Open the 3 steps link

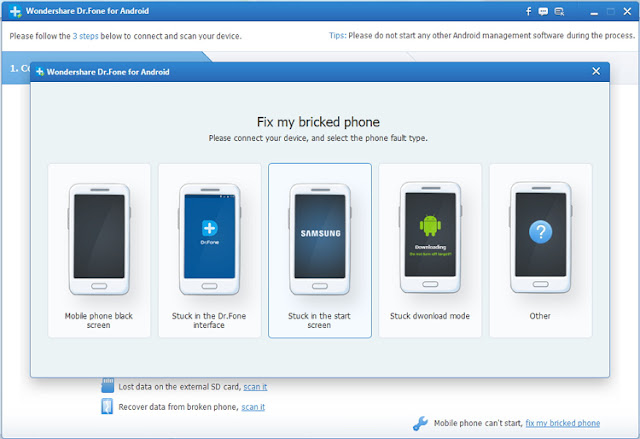click(85, 36)
